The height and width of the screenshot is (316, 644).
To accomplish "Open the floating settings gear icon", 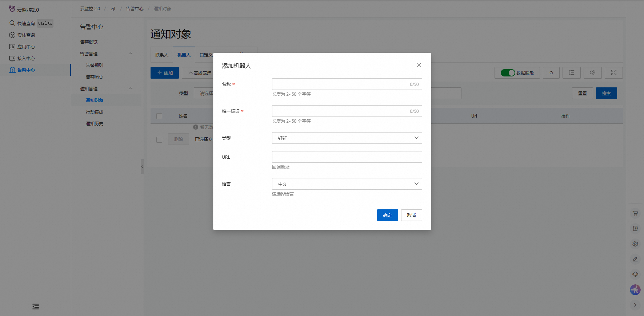I will [635, 244].
